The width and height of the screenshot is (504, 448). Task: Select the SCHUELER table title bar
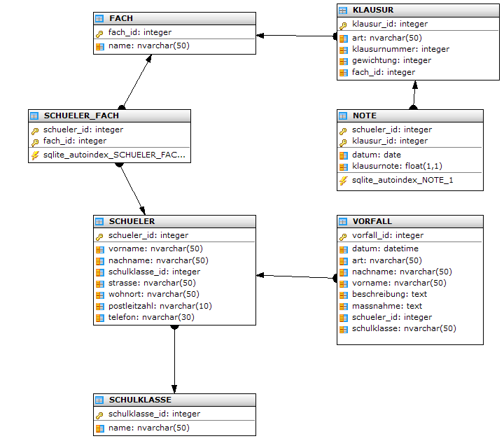(x=174, y=221)
